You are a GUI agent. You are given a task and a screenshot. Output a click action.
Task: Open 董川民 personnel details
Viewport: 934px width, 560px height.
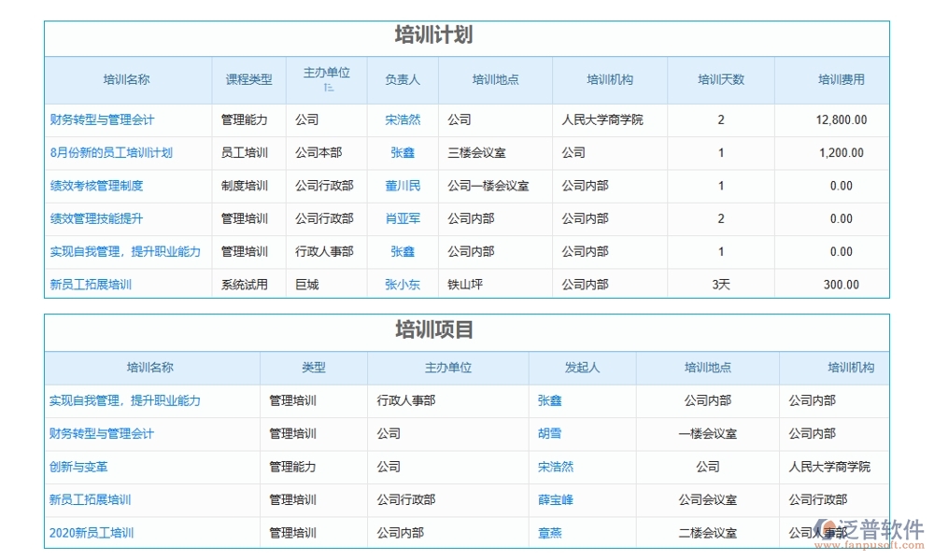(402, 186)
